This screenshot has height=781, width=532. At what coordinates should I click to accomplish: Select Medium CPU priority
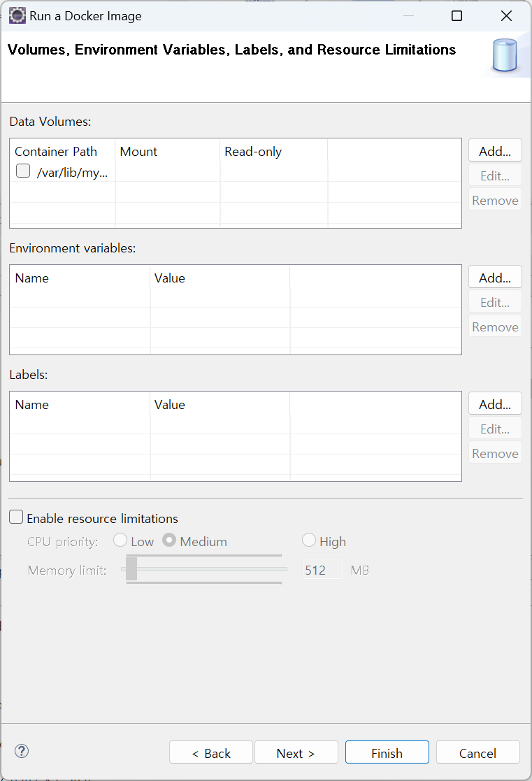click(169, 540)
